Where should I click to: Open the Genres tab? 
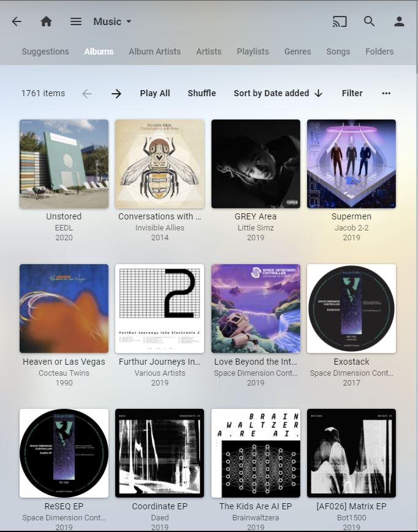(297, 51)
